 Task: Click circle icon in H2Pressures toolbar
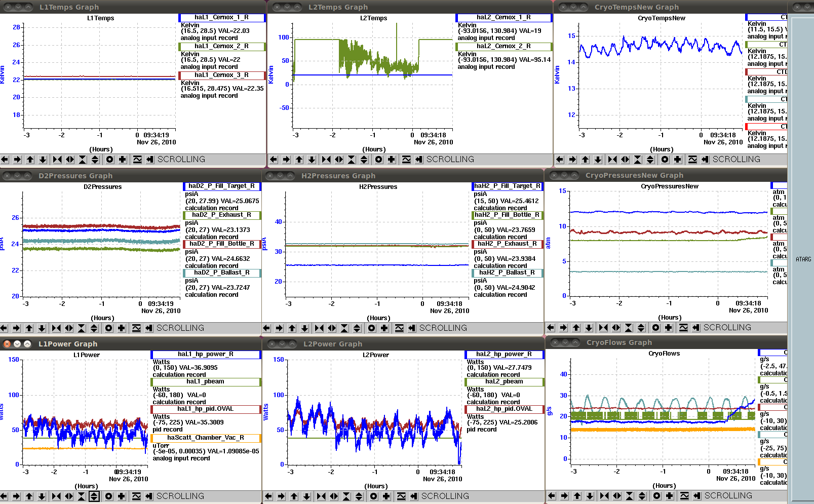(x=372, y=328)
